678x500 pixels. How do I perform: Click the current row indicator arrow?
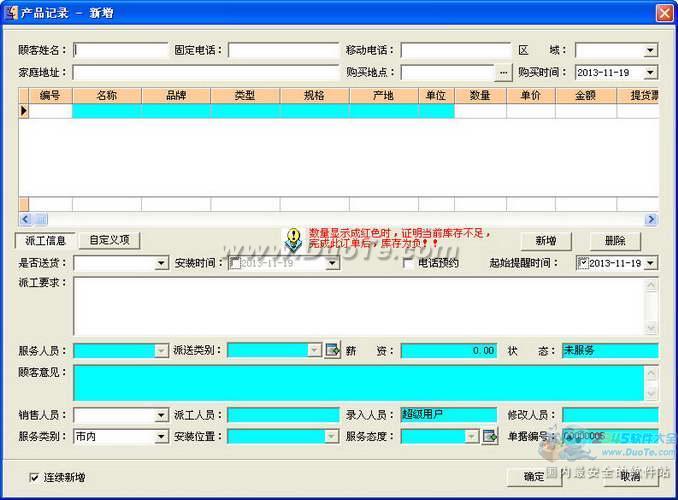click(x=24, y=111)
